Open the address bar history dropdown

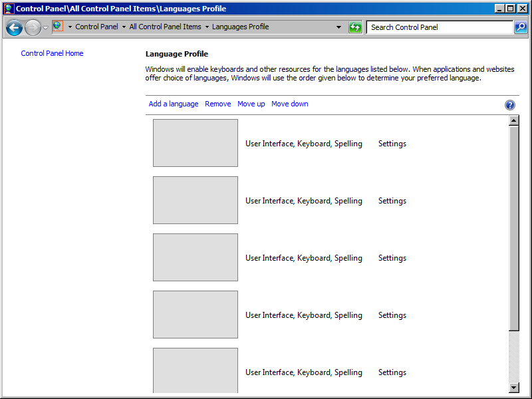click(339, 27)
